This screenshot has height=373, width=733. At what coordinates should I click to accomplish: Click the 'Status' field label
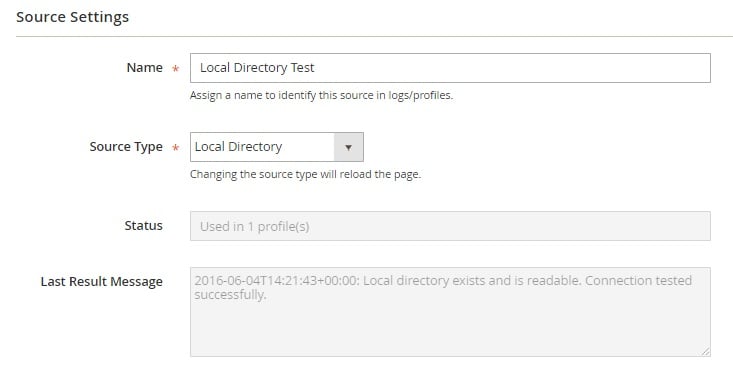click(144, 226)
